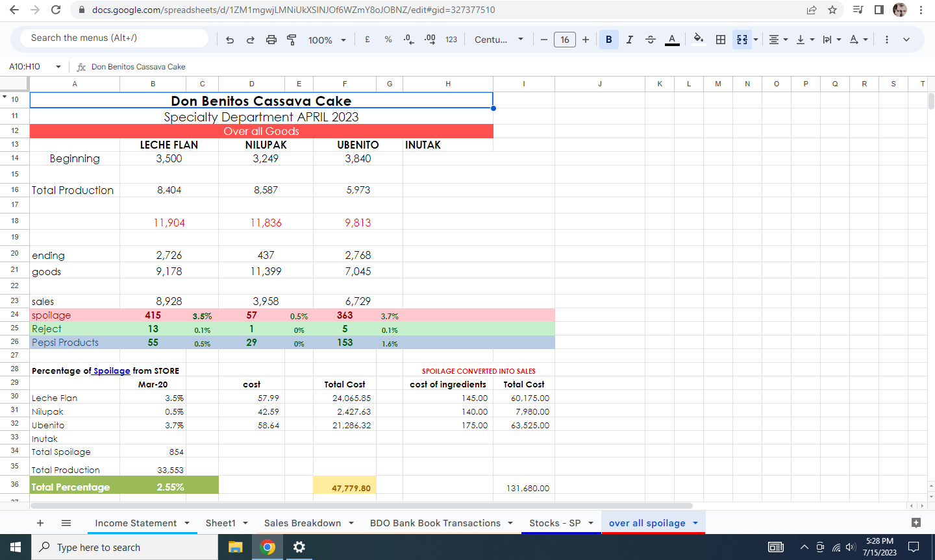Open the Borders tool
Viewport: 935px width, 560px height.
point(721,40)
